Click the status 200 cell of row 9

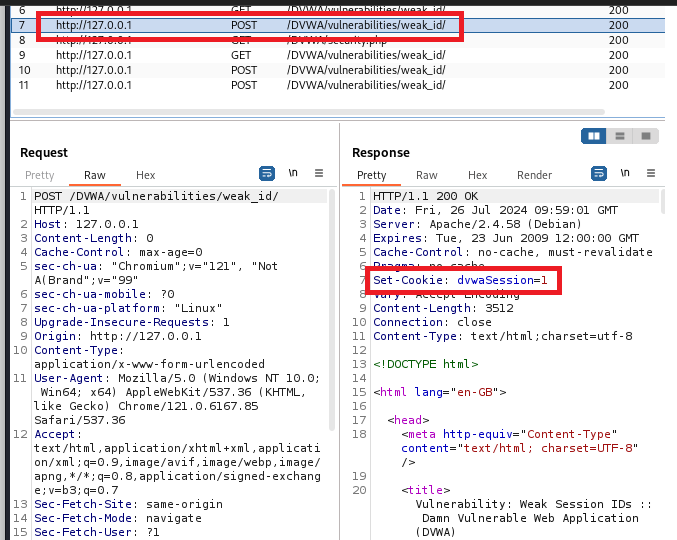click(x=618, y=55)
